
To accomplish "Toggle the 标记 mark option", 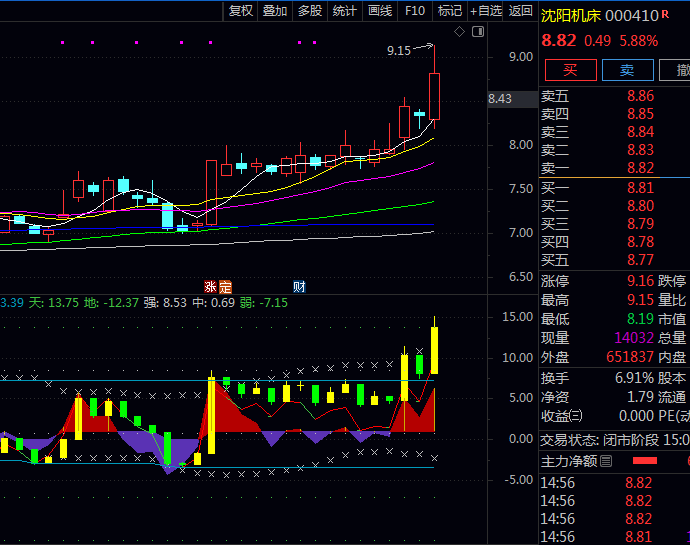I will (450, 11).
